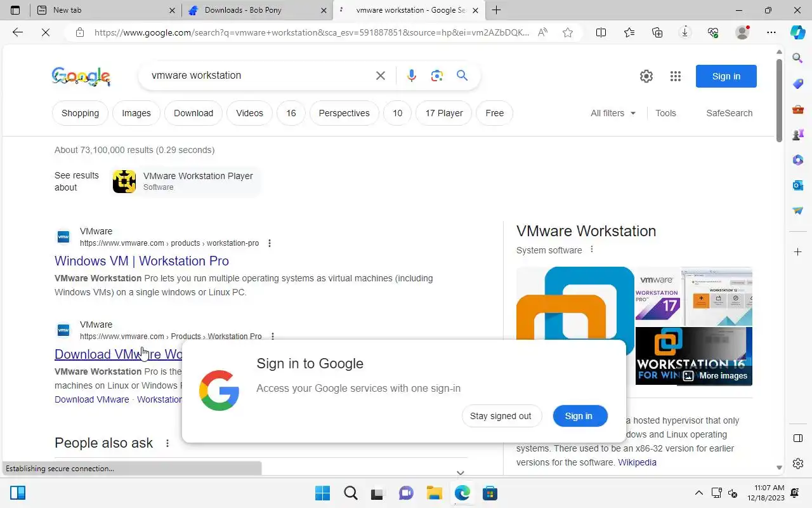The height and width of the screenshot is (508, 812).
Task: Add a sidebar app with plus icon
Action: [798, 252]
